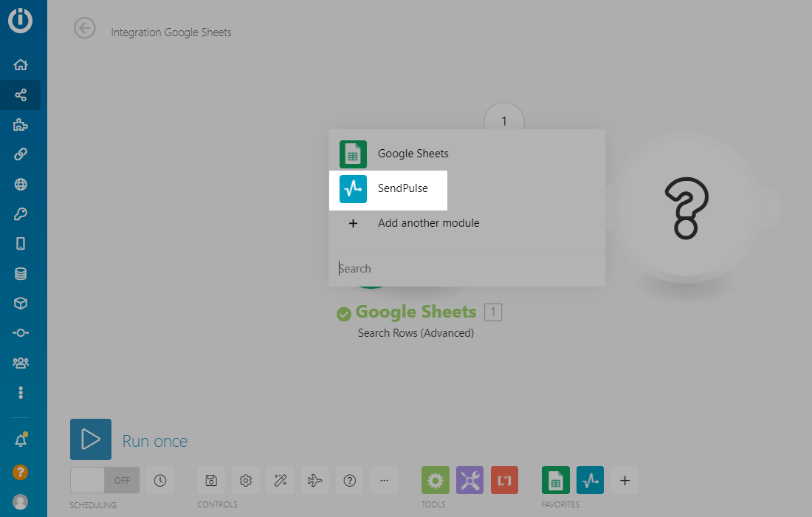The image size is (812, 517).
Task: Open notifications bell in the sidebar
Action: click(x=21, y=441)
